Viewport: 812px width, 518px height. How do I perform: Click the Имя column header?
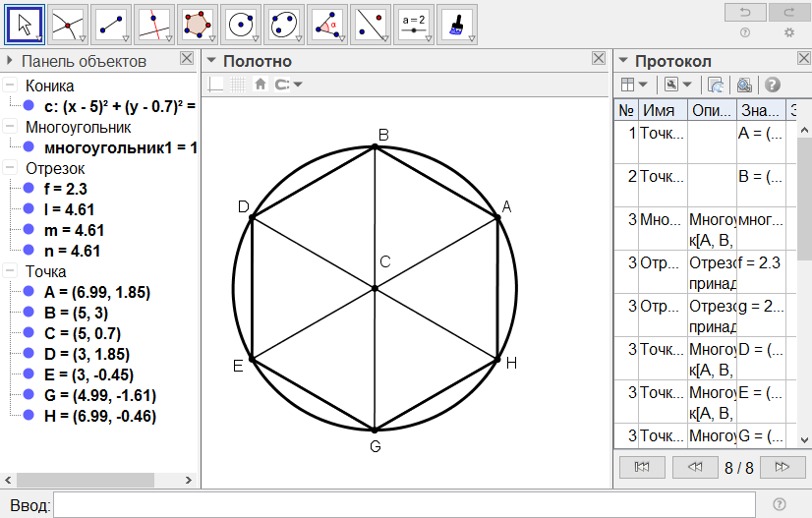point(663,111)
